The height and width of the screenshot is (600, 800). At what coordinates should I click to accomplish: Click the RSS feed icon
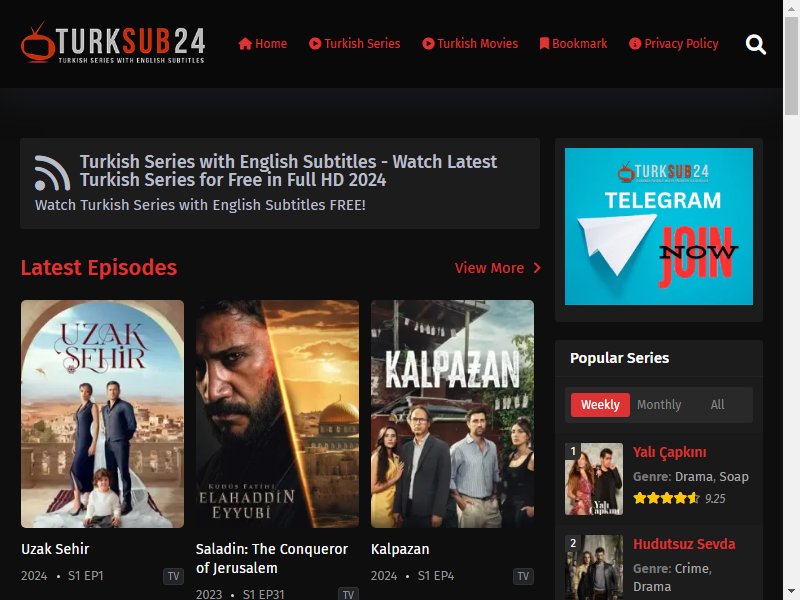52,172
